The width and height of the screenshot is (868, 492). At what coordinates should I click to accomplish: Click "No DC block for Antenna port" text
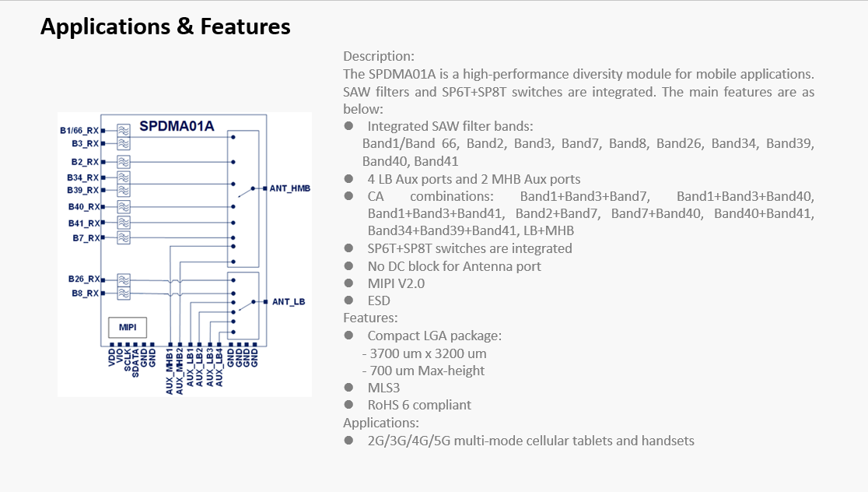[x=454, y=266]
